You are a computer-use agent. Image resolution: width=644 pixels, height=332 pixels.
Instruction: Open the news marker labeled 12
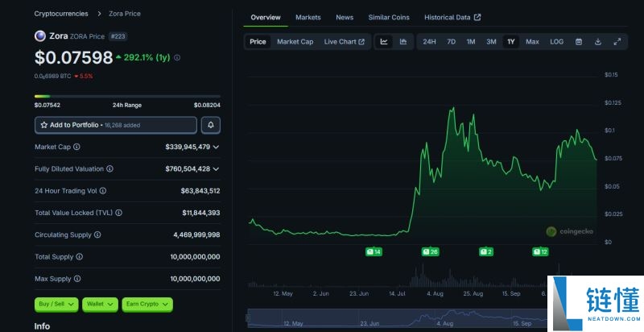click(540, 251)
